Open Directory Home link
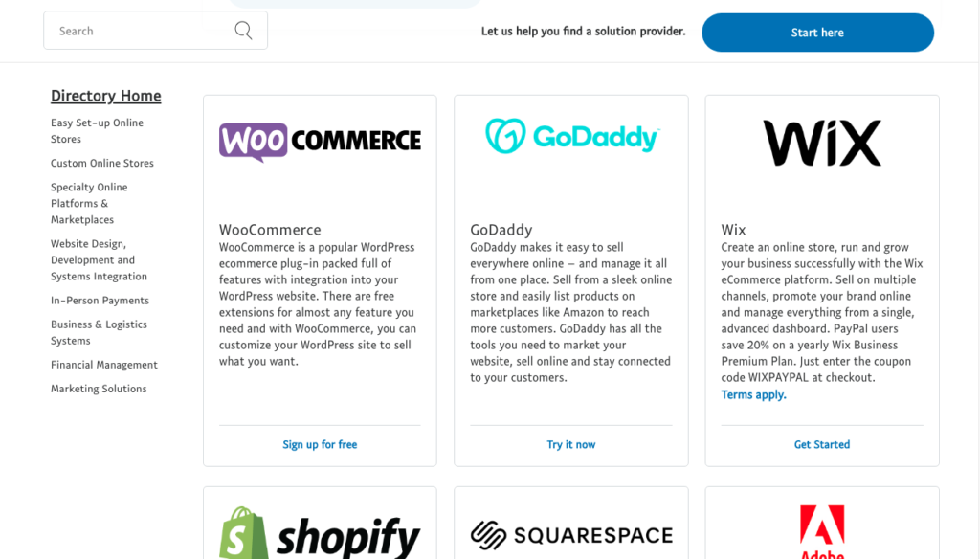Image resolution: width=980 pixels, height=559 pixels. [x=105, y=96]
